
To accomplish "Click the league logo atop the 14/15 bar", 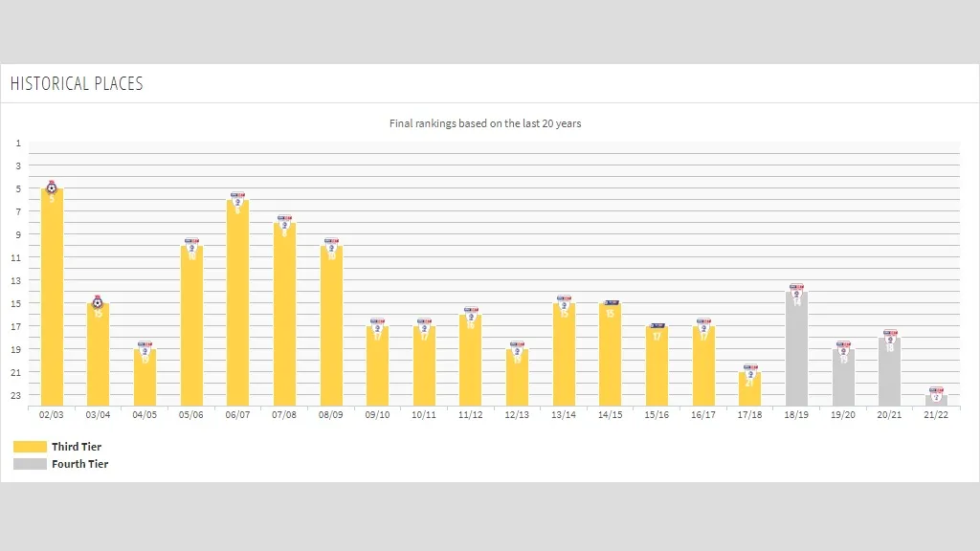I will (x=611, y=302).
